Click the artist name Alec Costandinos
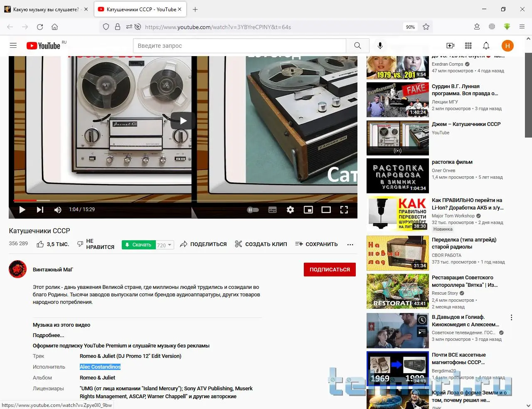Viewport: 532px width, 409px height. click(100, 367)
